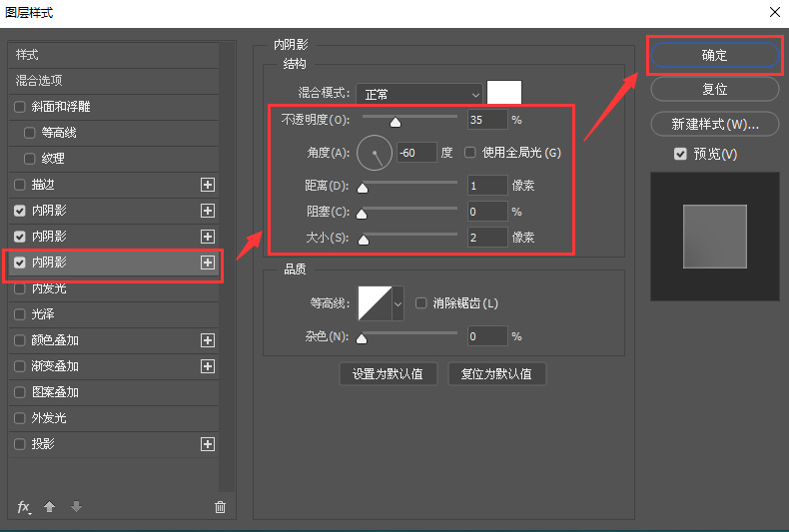
Task: Uncheck the highlighted 内阴影 checkbox
Action: 20,263
